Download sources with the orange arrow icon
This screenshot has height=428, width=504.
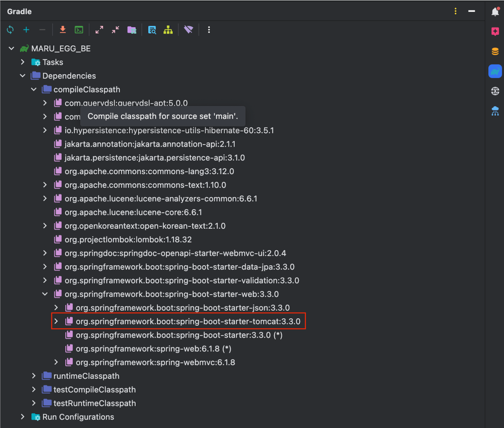[63, 30]
